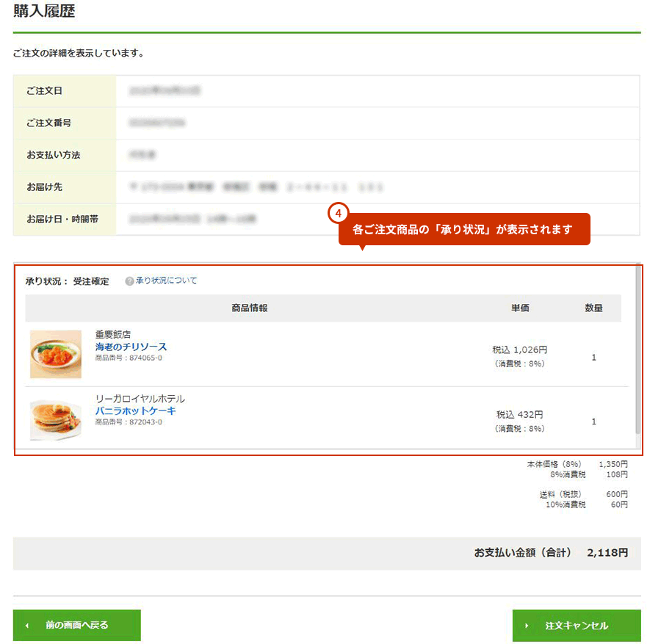
Task: Click the circled number 4 badge
Action: click(338, 213)
